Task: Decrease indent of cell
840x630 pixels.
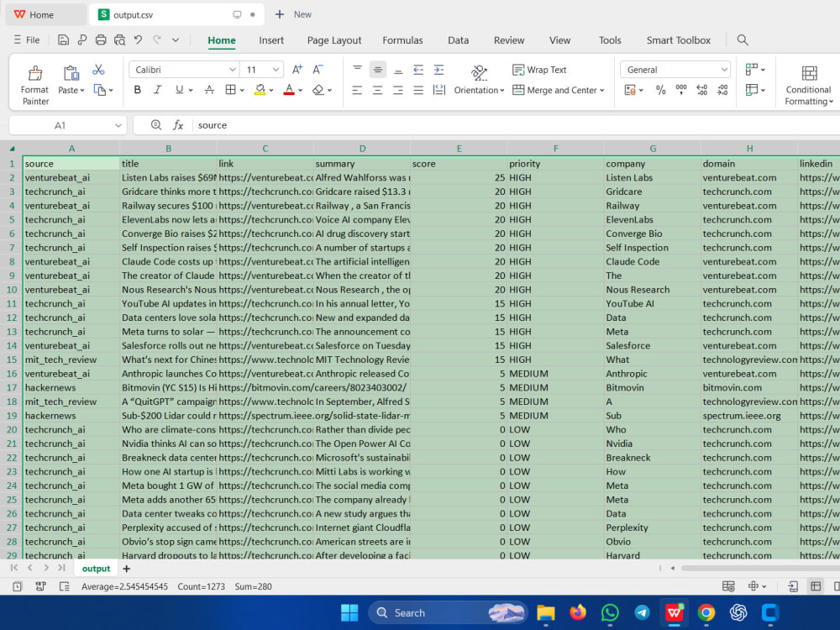Action: pyautogui.click(x=418, y=70)
